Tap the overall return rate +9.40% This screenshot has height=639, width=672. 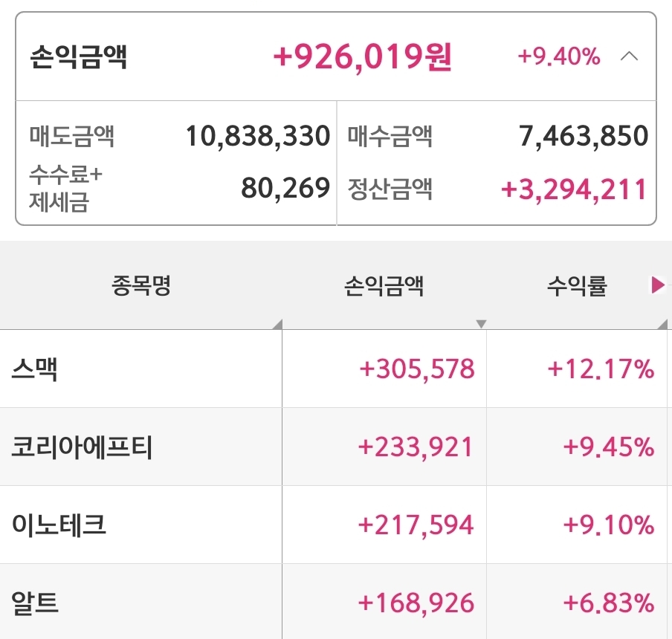point(558,56)
